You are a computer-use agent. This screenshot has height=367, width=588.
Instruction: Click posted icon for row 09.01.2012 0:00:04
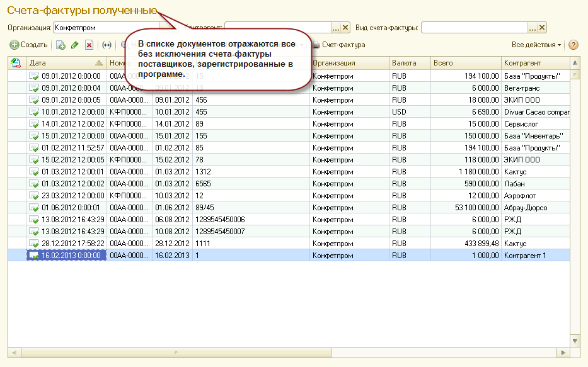point(34,88)
